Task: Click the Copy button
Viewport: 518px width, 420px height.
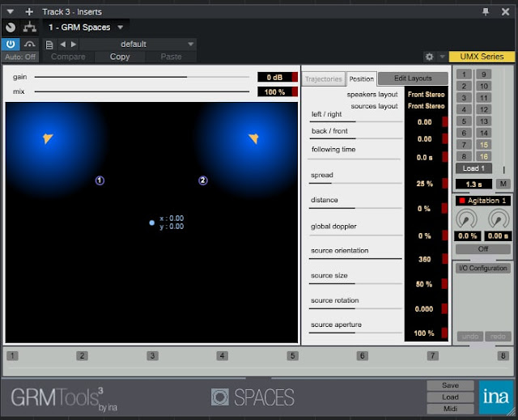Action: [120, 57]
